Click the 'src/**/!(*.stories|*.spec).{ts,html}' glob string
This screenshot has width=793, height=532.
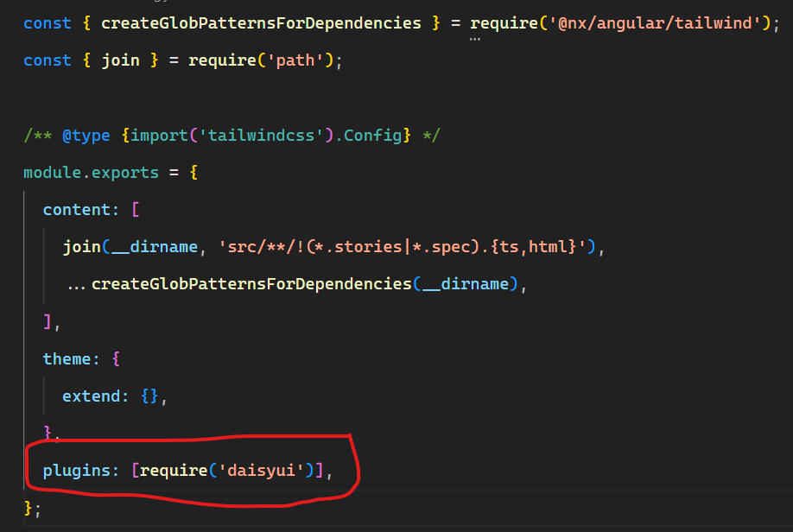point(402,247)
